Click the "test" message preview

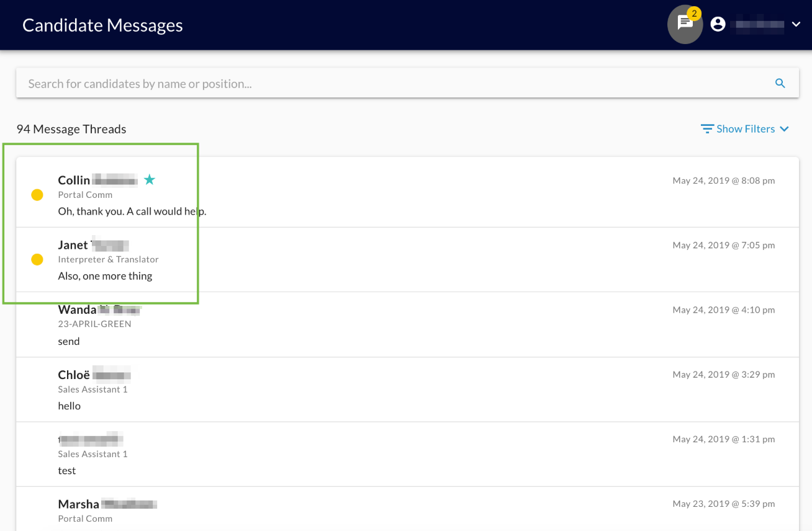tap(67, 470)
